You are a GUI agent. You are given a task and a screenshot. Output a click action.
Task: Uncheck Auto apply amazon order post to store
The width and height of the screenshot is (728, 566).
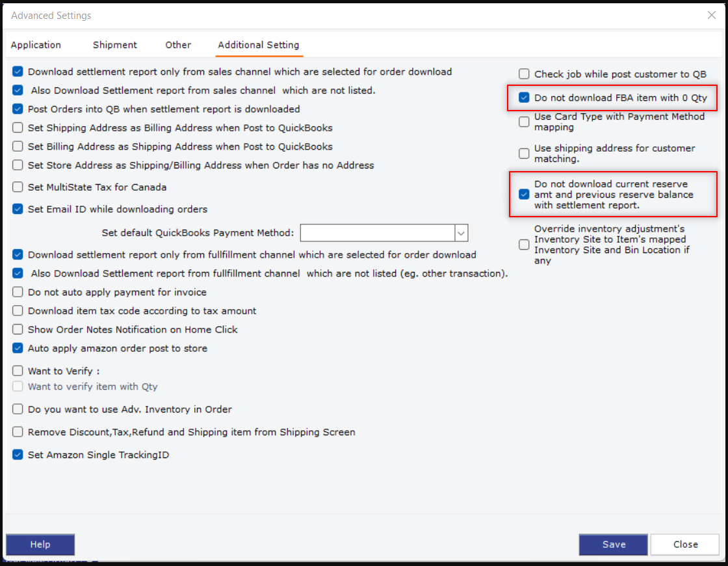[18, 349]
